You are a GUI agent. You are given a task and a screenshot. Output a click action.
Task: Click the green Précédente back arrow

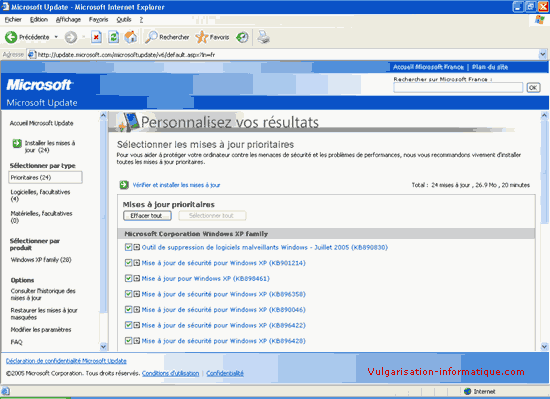point(11,37)
